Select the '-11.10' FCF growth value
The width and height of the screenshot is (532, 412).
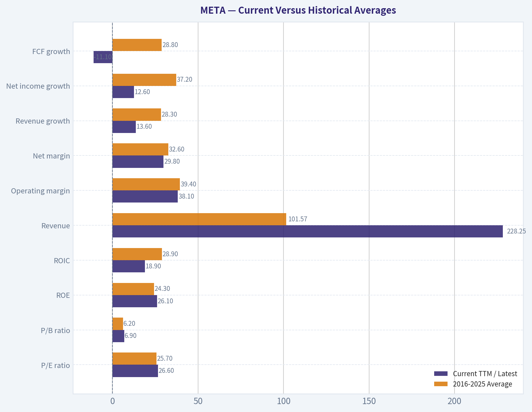point(103,57)
